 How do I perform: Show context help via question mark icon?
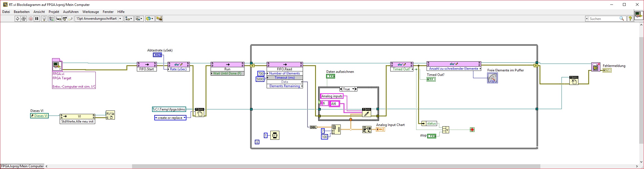click(x=630, y=19)
